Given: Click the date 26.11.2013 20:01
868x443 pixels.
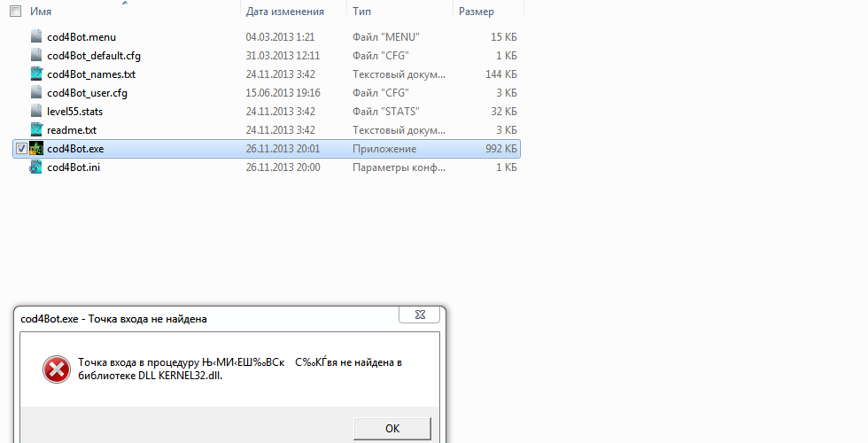Looking at the screenshot, I should pos(283,149).
